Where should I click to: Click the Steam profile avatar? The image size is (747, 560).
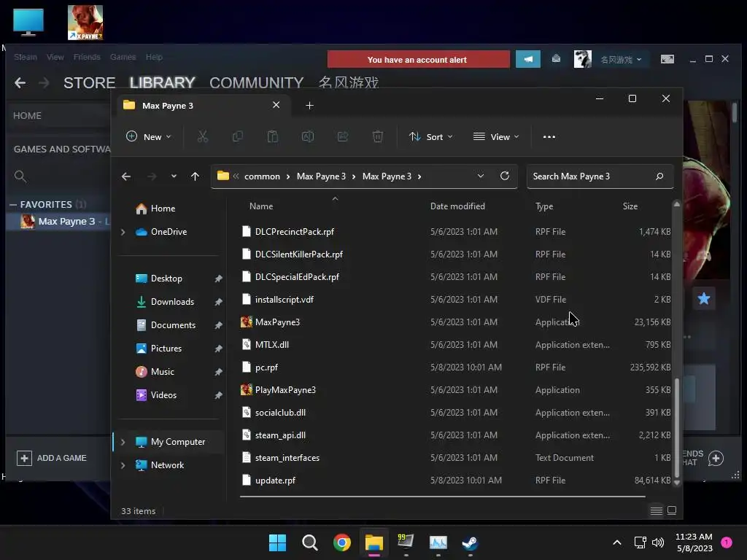coord(582,59)
